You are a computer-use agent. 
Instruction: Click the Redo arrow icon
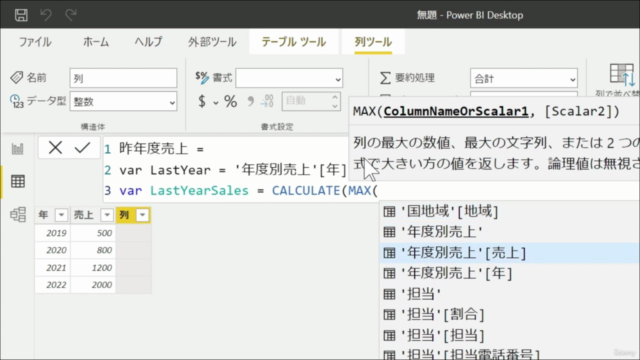(71, 15)
